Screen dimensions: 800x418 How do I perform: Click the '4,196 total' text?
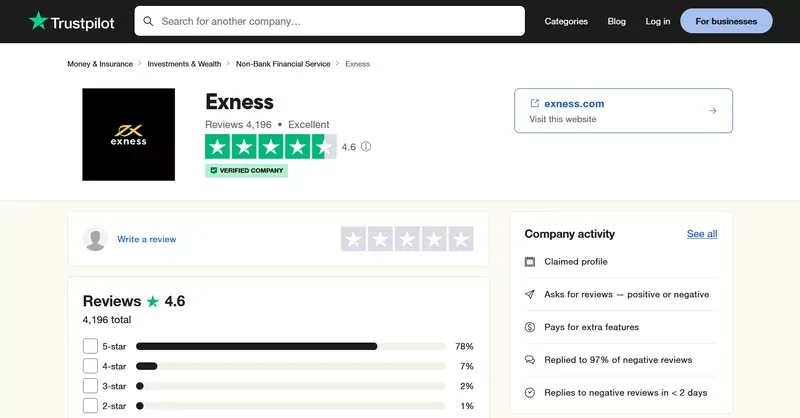pyautogui.click(x=107, y=320)
